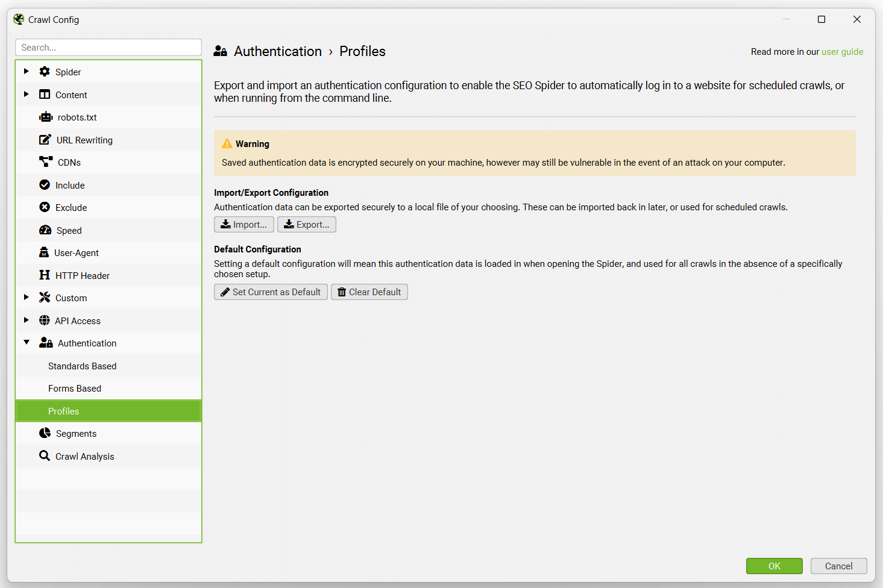Collapse the Authentication section

click(26, 342)
